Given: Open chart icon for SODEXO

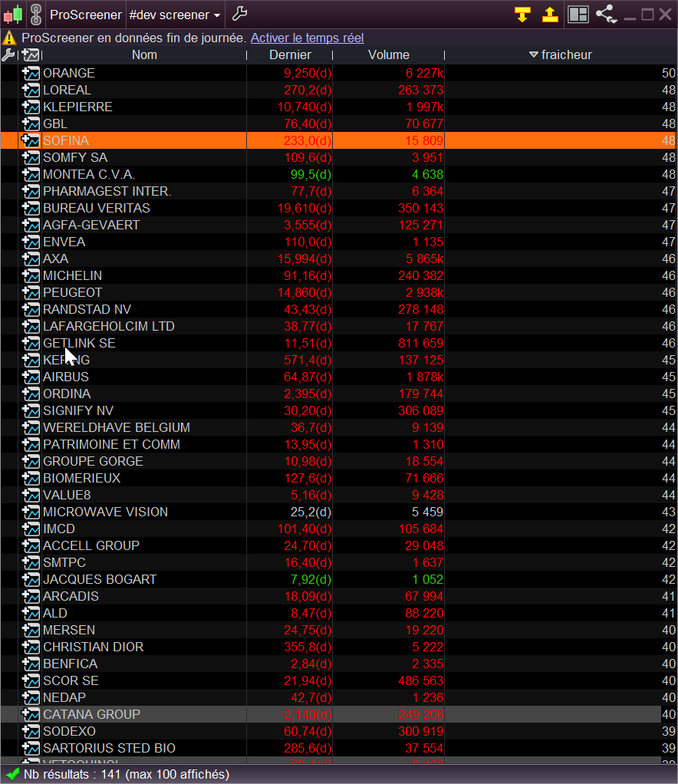Looking at the screenshot, I should (31, 731).
